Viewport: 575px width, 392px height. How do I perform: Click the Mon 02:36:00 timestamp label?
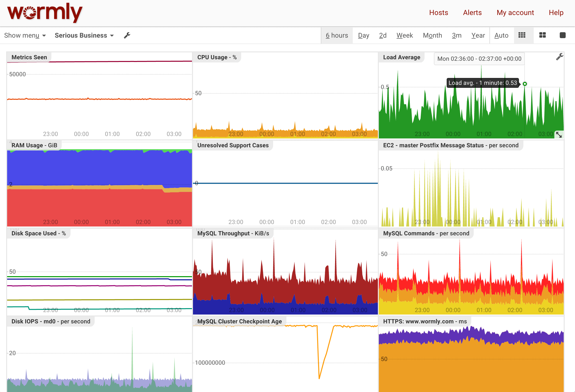(x=479, y=59)
